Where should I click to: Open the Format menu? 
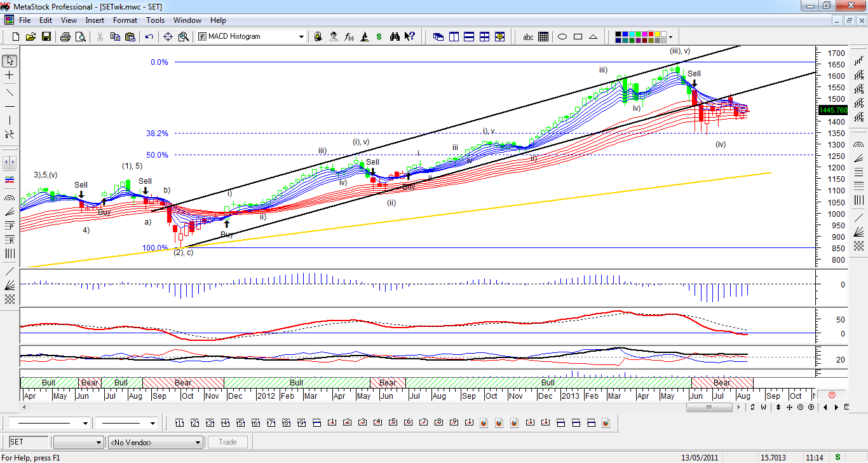pyautogui.click(x=125, y=20)
